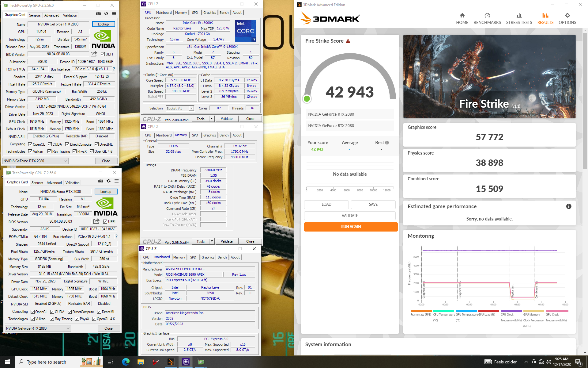Screen dimensions: 588x368
Task: Click Validate button in top CPU-Z window
Action: [x=227, y=119]
